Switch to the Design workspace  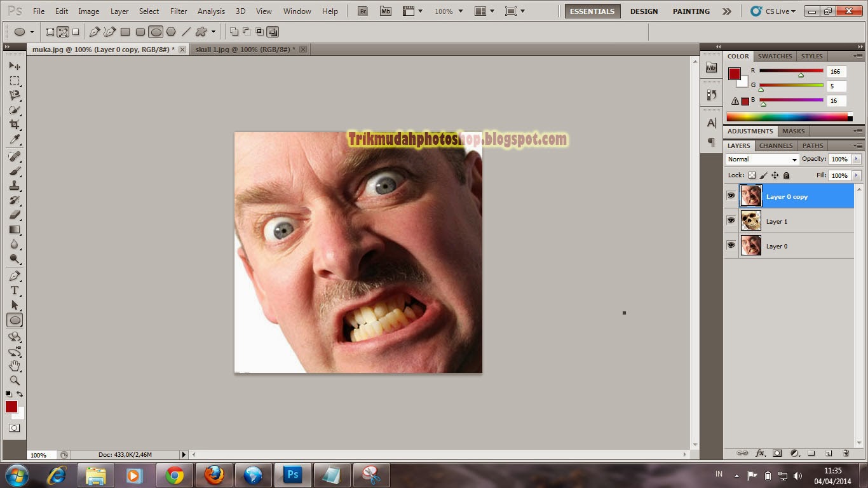644,11
